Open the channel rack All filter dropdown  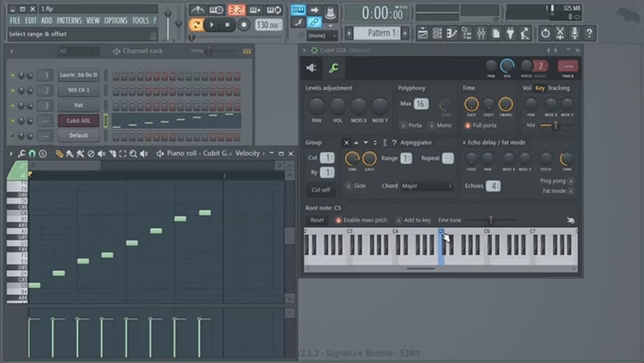click(x=78, y=51)
